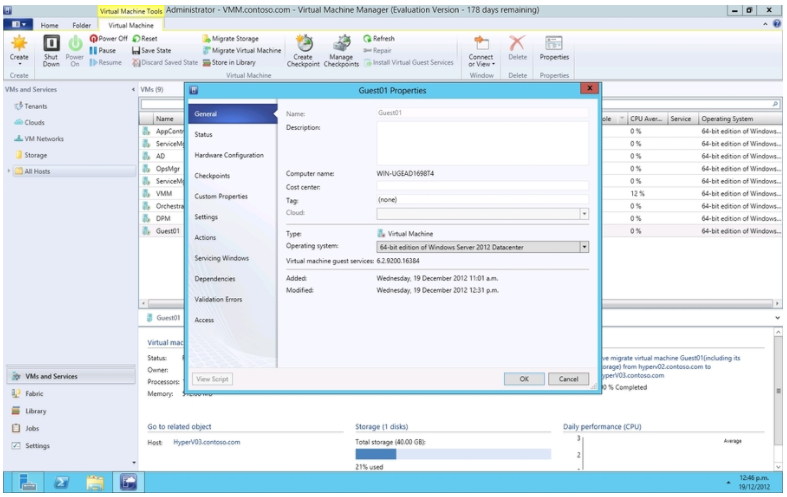Click the View Script button
Image resolution: width=787 pixels, height=497 pixels.
[212, 379]
